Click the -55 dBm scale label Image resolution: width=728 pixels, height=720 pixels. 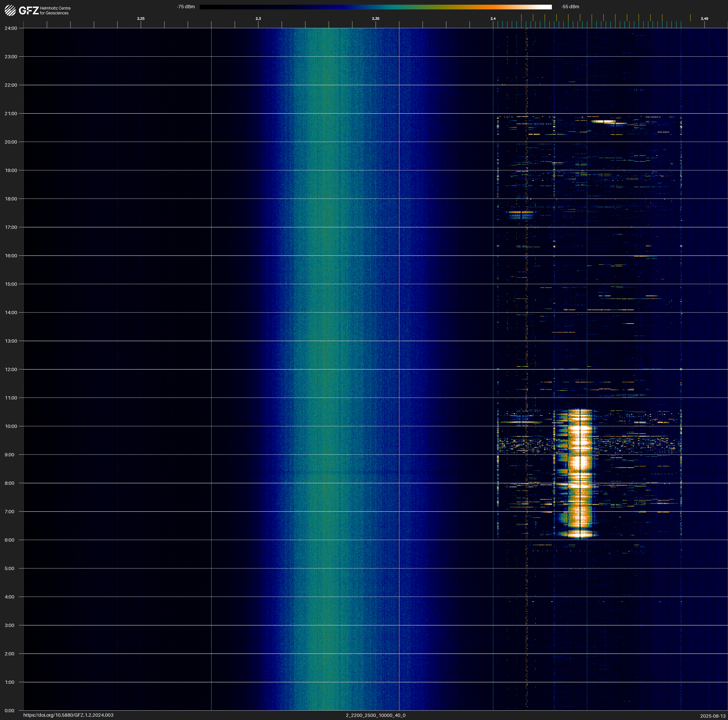pos(570,7)
